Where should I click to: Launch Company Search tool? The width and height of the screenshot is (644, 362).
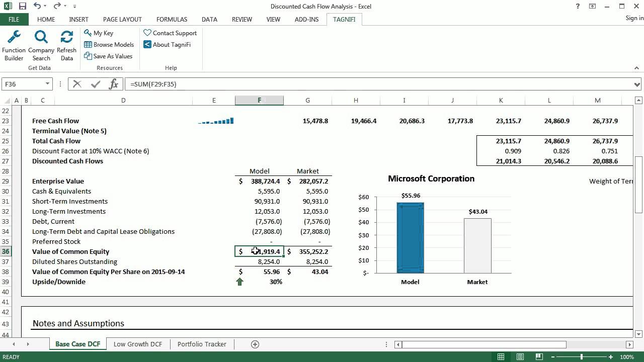point(41,45)
